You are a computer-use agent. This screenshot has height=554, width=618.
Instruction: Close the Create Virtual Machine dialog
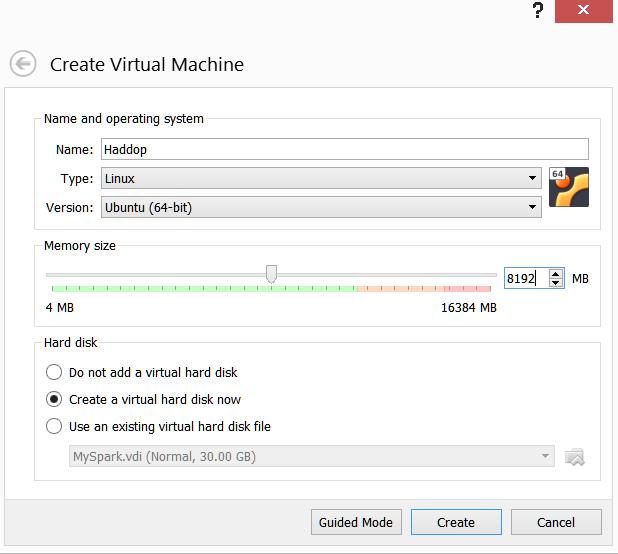(x=583, y=11)
